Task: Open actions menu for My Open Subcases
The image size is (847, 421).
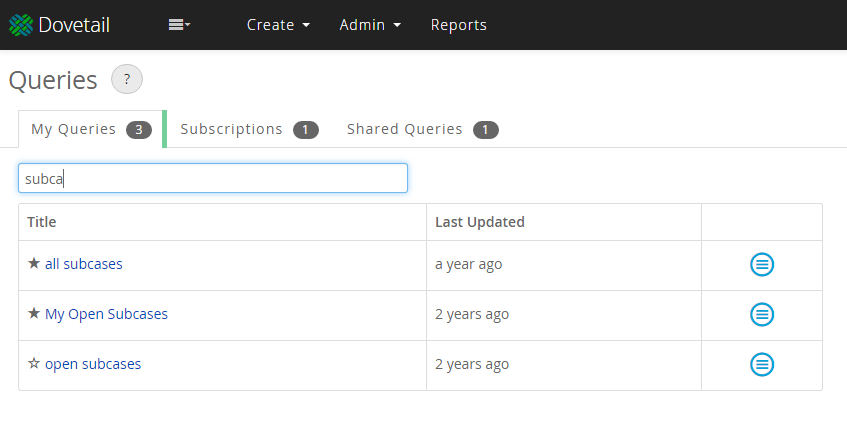Action: tap(762, 314)
